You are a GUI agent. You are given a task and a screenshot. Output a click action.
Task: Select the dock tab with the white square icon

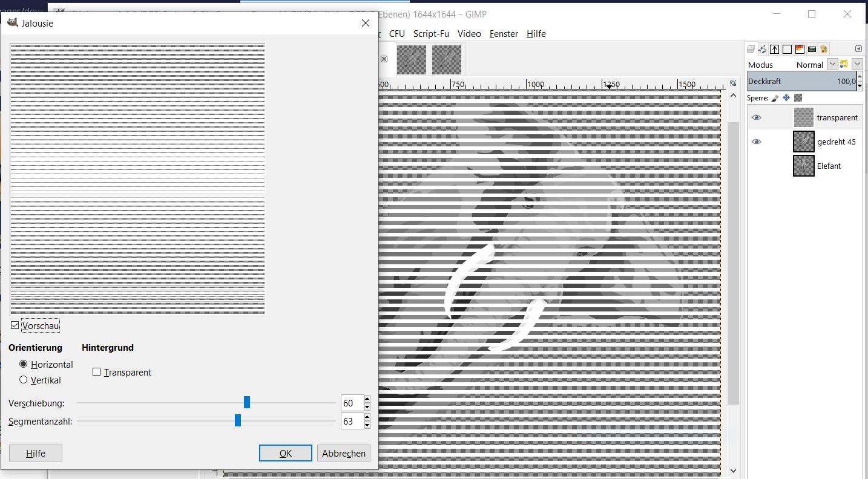(x=787, y=49)
